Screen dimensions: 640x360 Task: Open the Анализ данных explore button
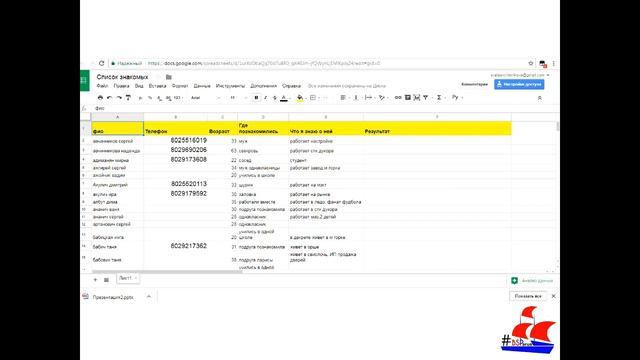click(532, 280)
